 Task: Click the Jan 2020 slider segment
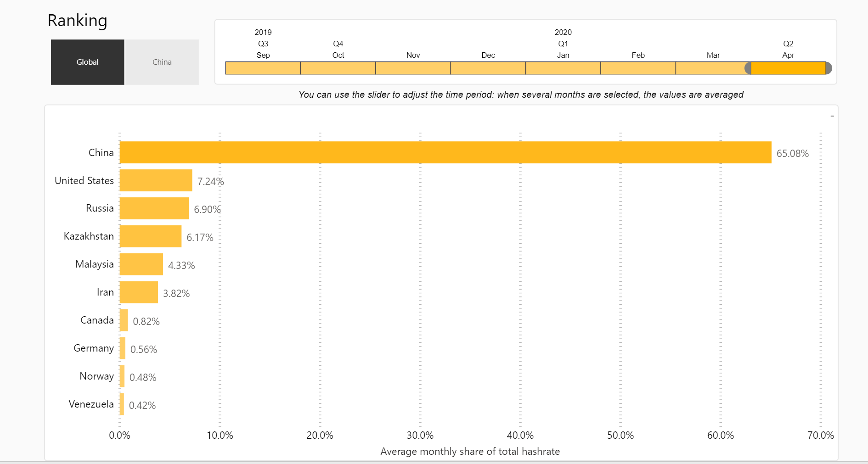click(563, 67)
